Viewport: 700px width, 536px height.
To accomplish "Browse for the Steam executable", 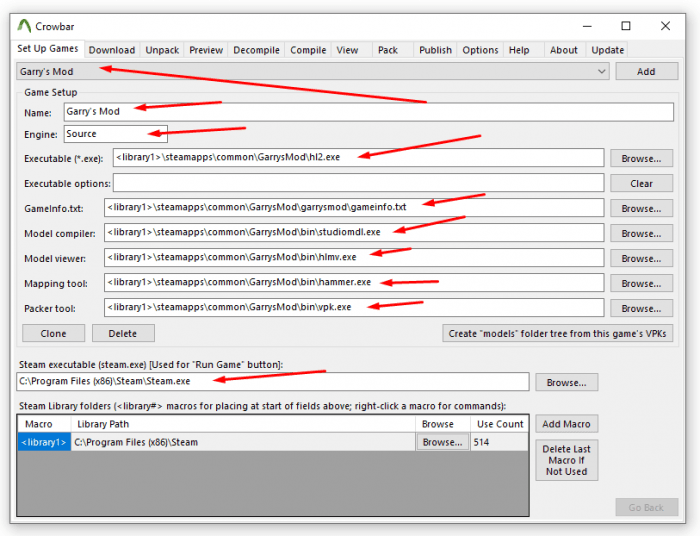I will pyautogui.click(x=567, y=382).
